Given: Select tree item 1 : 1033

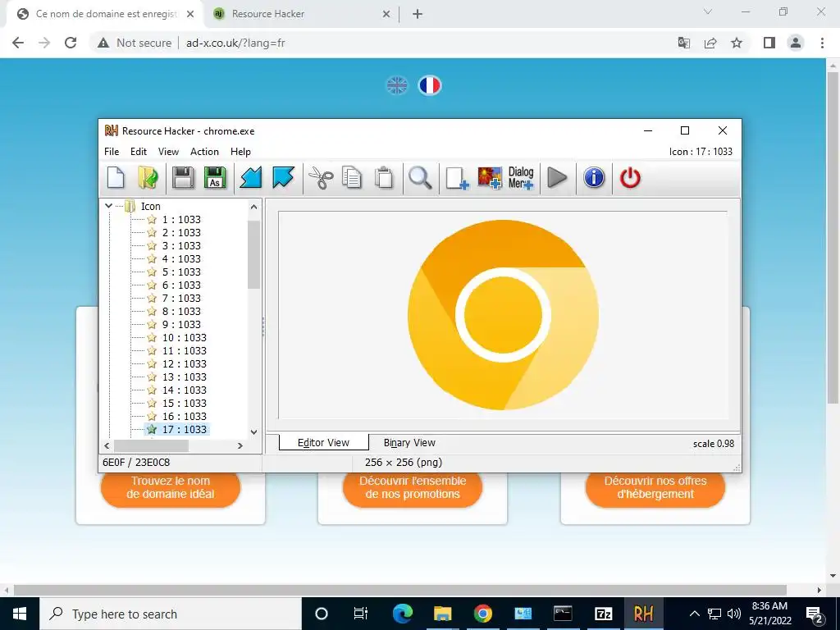Looking at the screenshot, I should coord(181,219).
